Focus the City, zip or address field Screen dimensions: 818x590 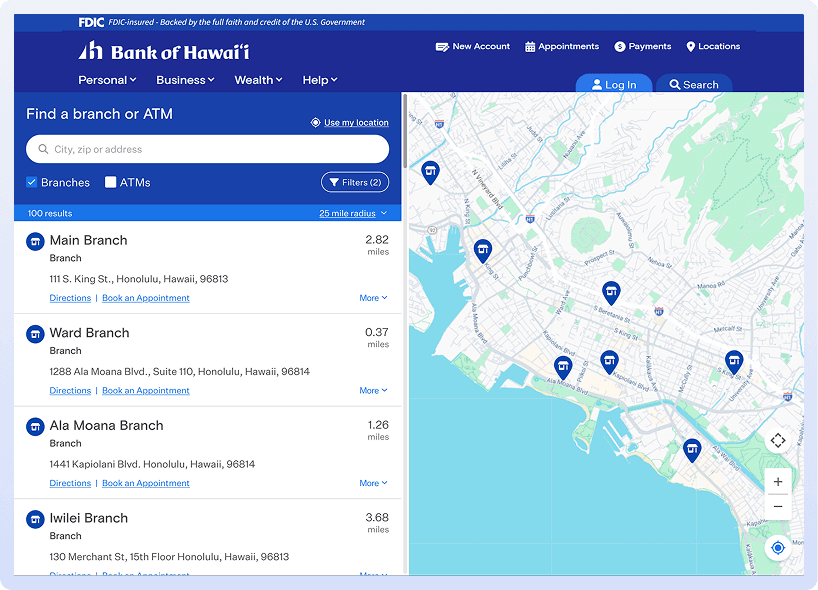point(208,149)
